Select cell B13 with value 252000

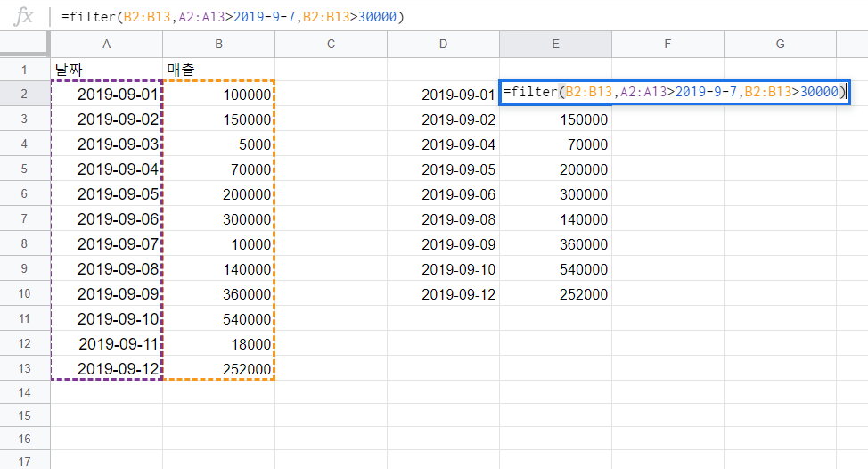pyautogui.click(x=218, y=367)
